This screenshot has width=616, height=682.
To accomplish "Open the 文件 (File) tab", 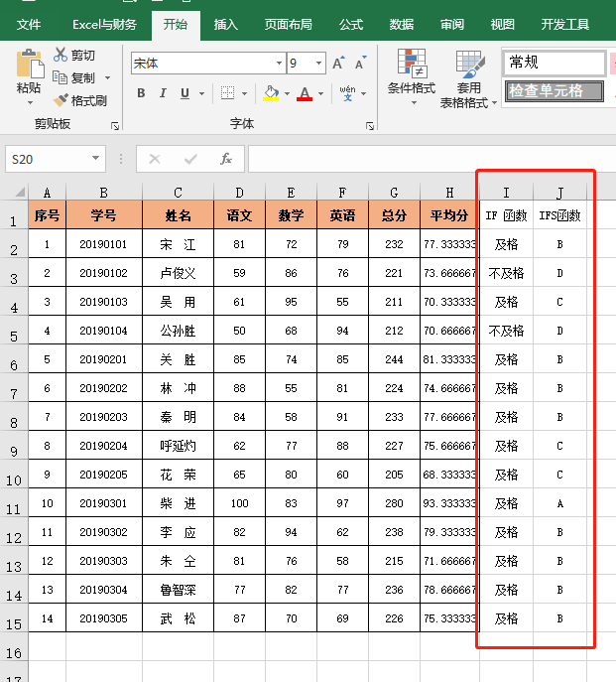I will pyautogui.click(x=29, y=25).
